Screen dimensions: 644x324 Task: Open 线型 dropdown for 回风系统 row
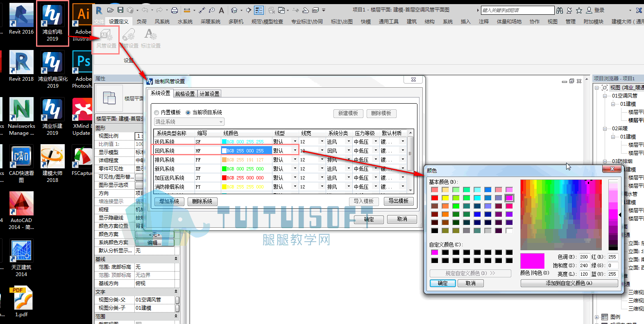pos(295,151)
